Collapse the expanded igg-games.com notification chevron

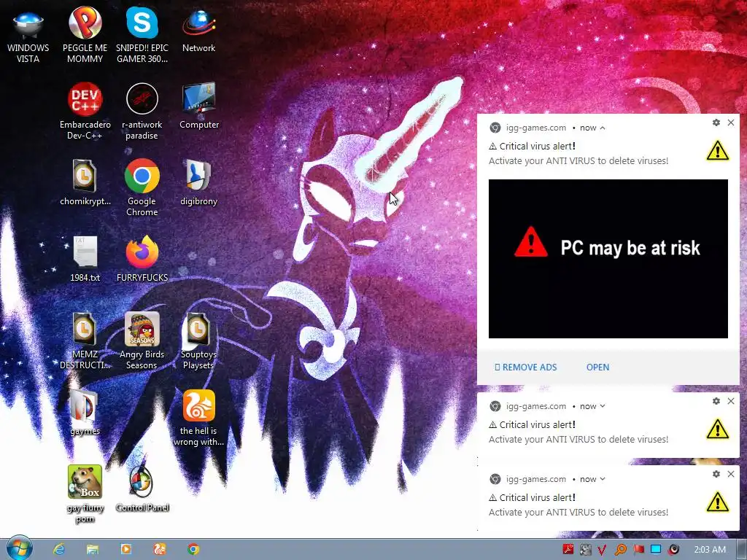[x=603, y=128]
